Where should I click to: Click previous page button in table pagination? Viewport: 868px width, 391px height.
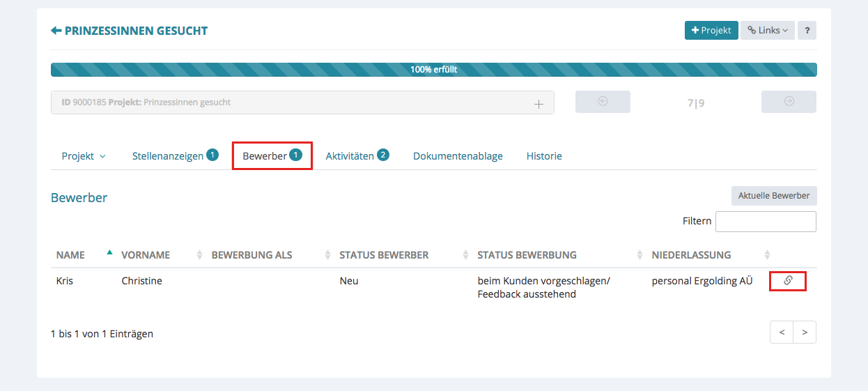[x=782, y=332]
